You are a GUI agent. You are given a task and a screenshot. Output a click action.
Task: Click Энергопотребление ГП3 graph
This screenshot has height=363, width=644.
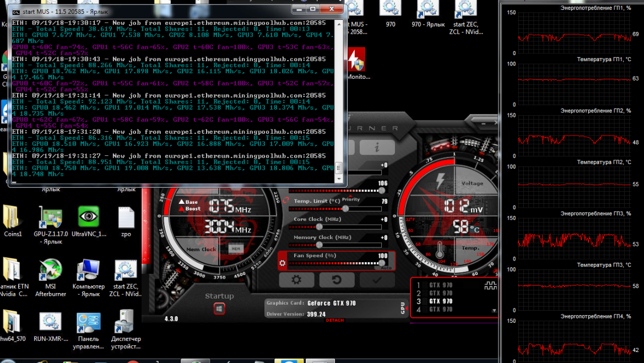(574, 238)
